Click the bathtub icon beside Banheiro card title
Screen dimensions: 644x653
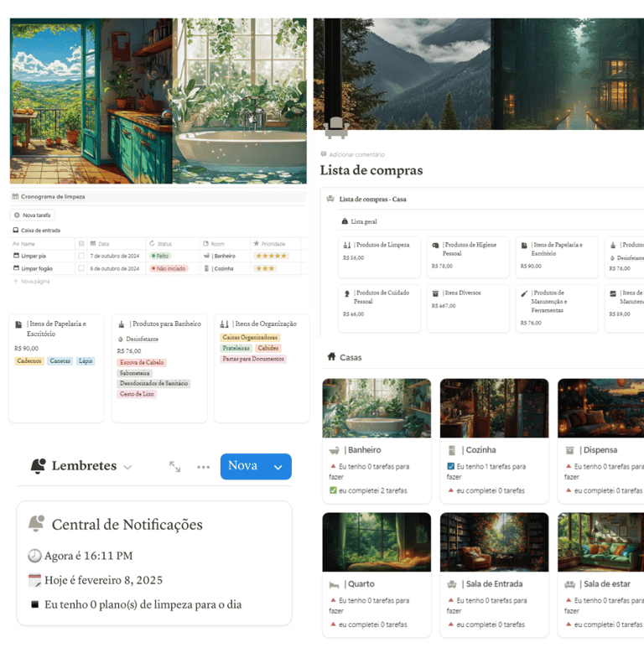[x=334, y=450]
